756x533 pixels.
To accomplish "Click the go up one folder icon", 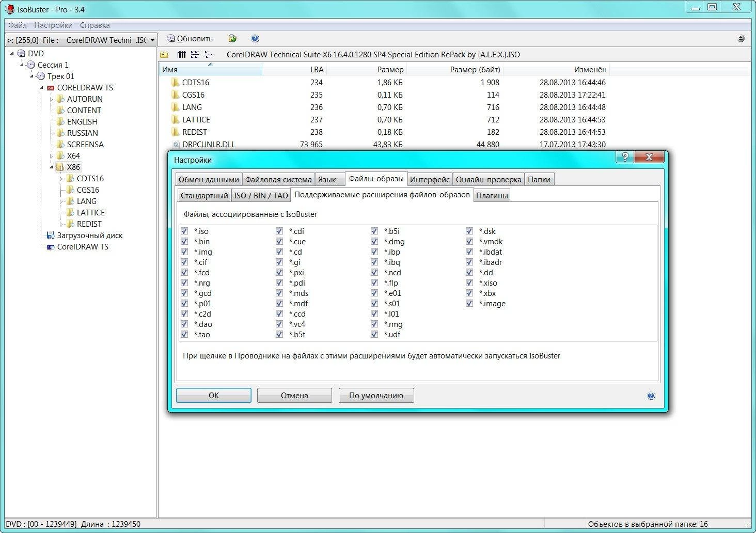I will (164, 55).
